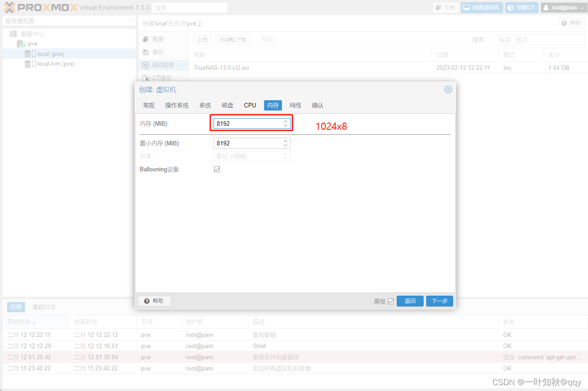Increase 最小内存 with up spinner
Screen dimensions: 588x391
pos(286,141)
